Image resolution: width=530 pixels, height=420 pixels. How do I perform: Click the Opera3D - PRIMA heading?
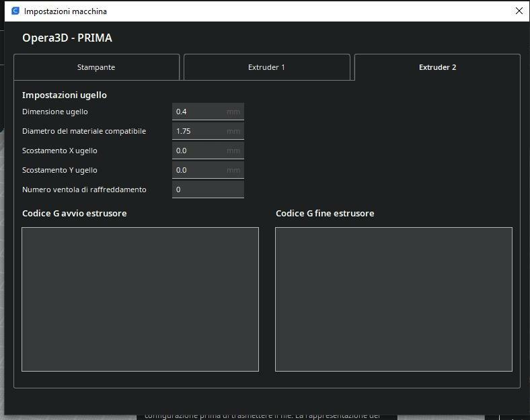pyautogui.click(x=67, y=38)
